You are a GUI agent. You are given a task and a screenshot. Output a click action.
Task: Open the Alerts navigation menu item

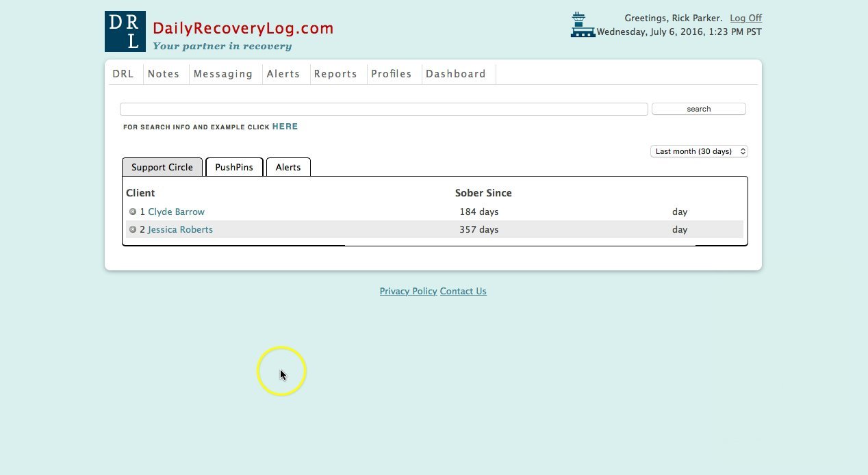coord(283,74)
